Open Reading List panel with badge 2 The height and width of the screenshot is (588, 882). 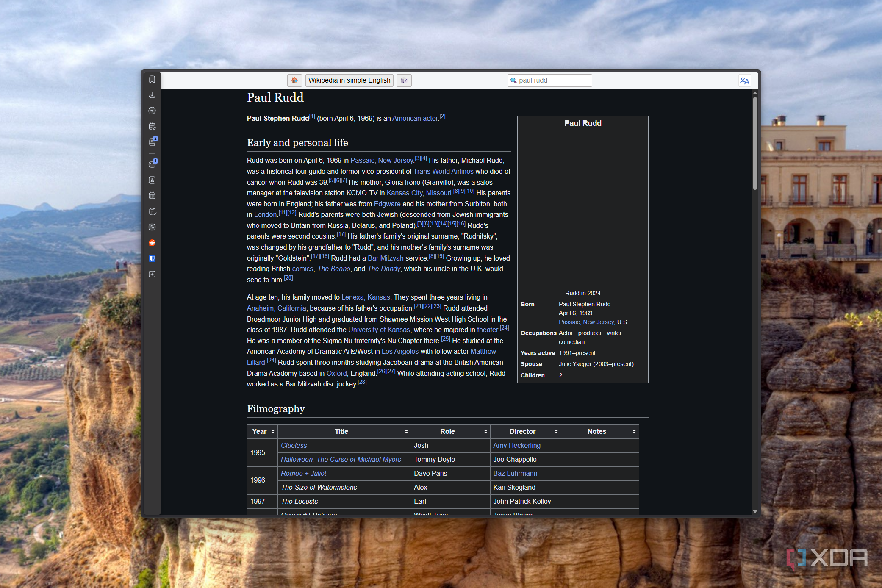coord(152,142)
